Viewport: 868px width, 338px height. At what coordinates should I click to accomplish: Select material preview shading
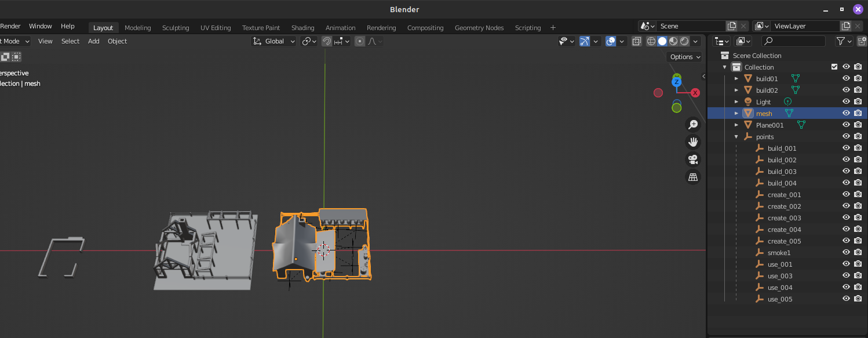(x=673, y=41)
